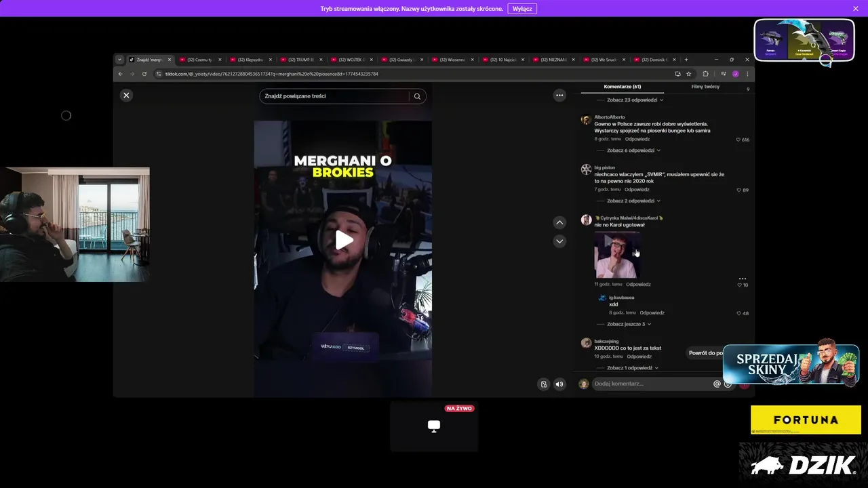Reply to Cytrynka's comment via Odpowiedz

[x=638, y=285]
